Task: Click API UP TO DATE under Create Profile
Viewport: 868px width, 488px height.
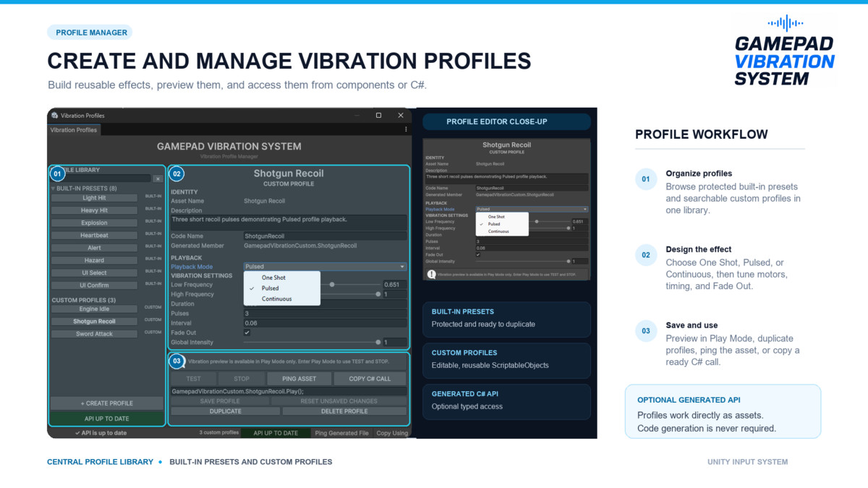Action: (x=107, y=419)
